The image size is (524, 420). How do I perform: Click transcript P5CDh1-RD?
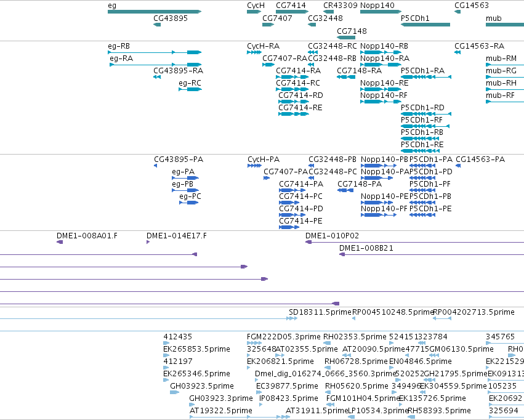[425, 114]
